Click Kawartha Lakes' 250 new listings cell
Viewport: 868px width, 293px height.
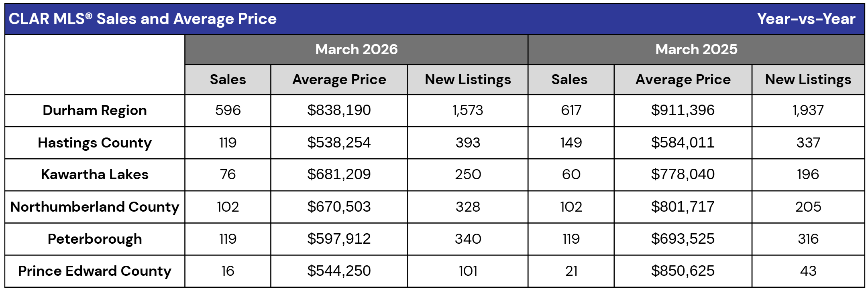pos(468,174)
